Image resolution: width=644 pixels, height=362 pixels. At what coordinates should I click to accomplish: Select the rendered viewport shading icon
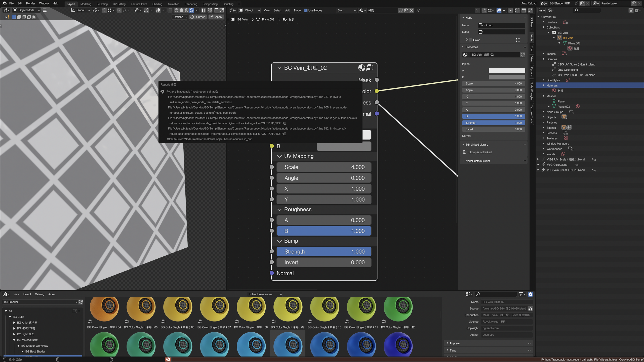pyautogui.click(x=191, y=10)
